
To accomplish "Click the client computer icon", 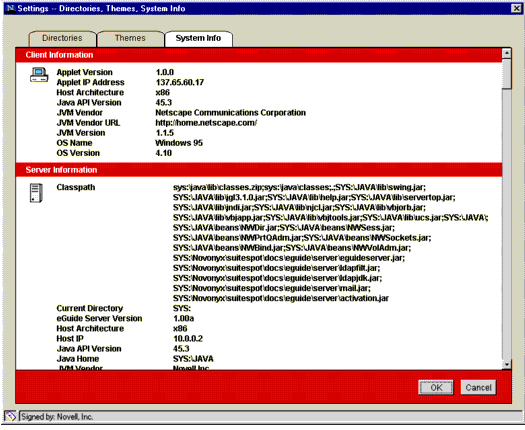I will click(39, 75).
